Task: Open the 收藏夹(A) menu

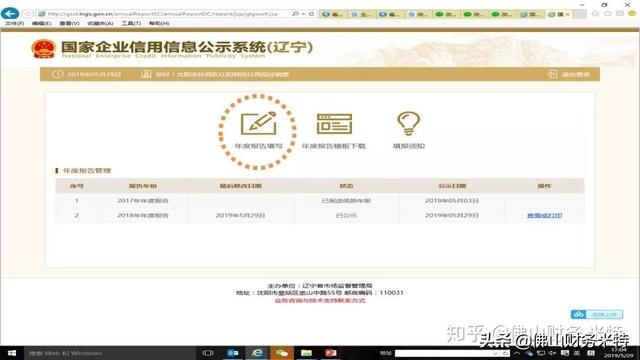Action: tap(100, 24)
